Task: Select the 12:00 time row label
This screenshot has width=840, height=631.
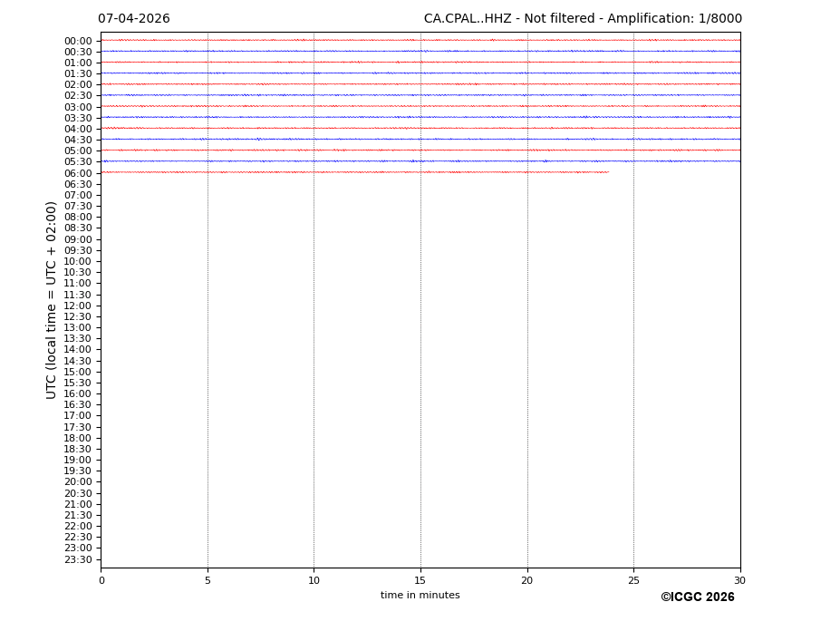Action: tap(78, 306)
